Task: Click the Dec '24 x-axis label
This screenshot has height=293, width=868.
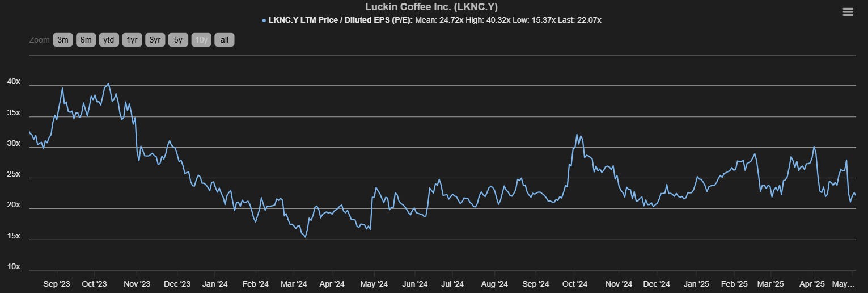Action: point(658,284)
